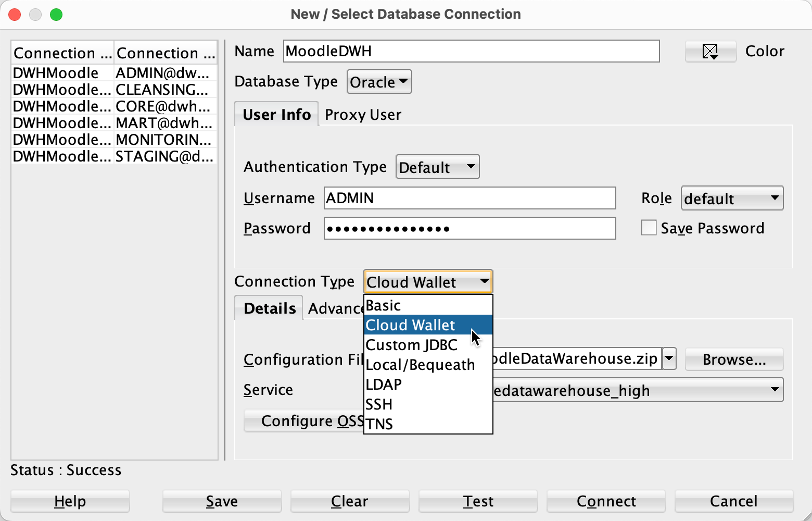This screenshot has width=812, height=521.
Task: Switch to the Proxy User tab
Action: 363,115
